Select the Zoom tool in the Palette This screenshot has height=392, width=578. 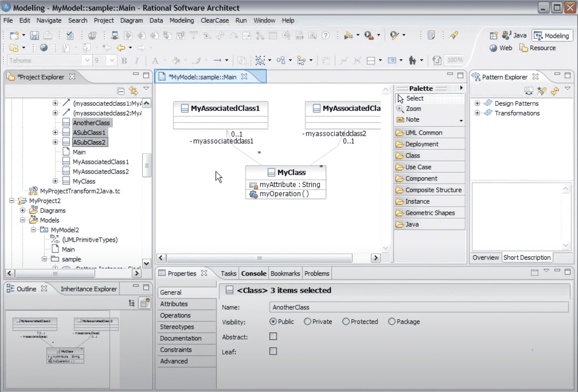click(413, 109)
